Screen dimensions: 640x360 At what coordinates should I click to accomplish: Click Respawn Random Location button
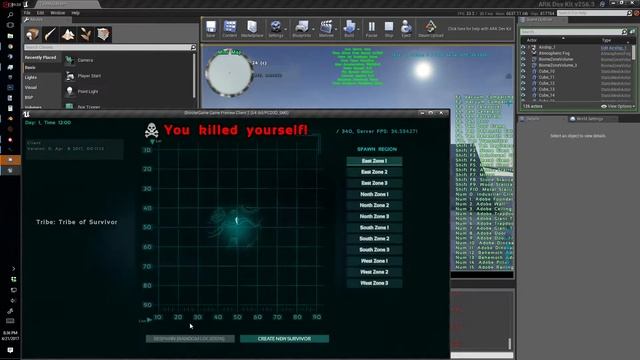click(x=190, y=339)
